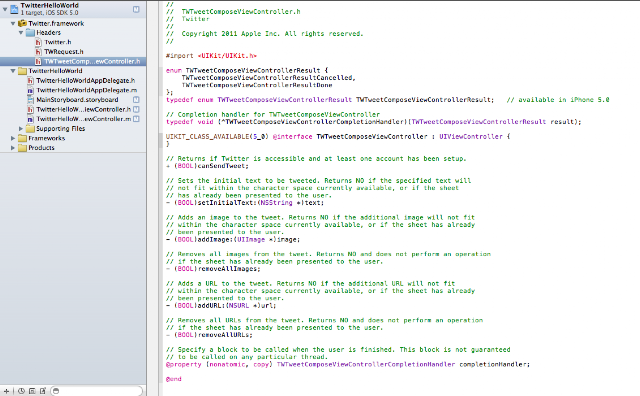Click the TwitterHelloWorld yellow folder icon
The width and height of the screenshot is (640, 396).
[x=22, y=71]
